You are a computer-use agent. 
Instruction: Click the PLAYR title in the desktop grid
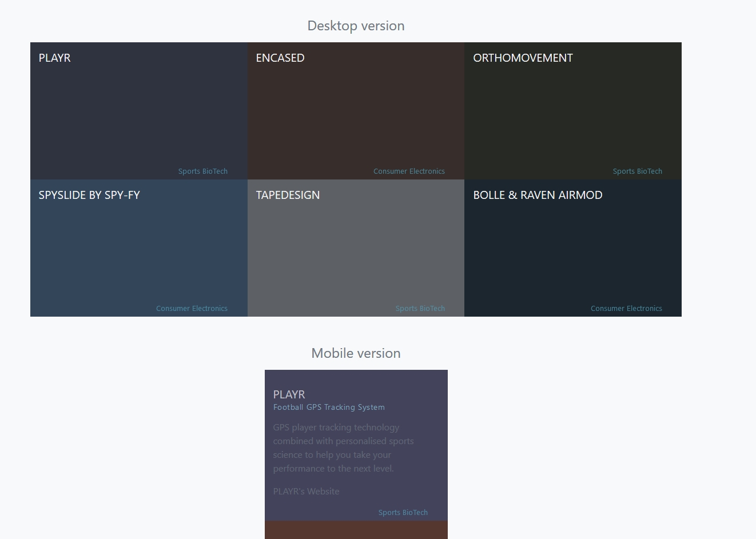pyautogui.click(x=55, y=58)
